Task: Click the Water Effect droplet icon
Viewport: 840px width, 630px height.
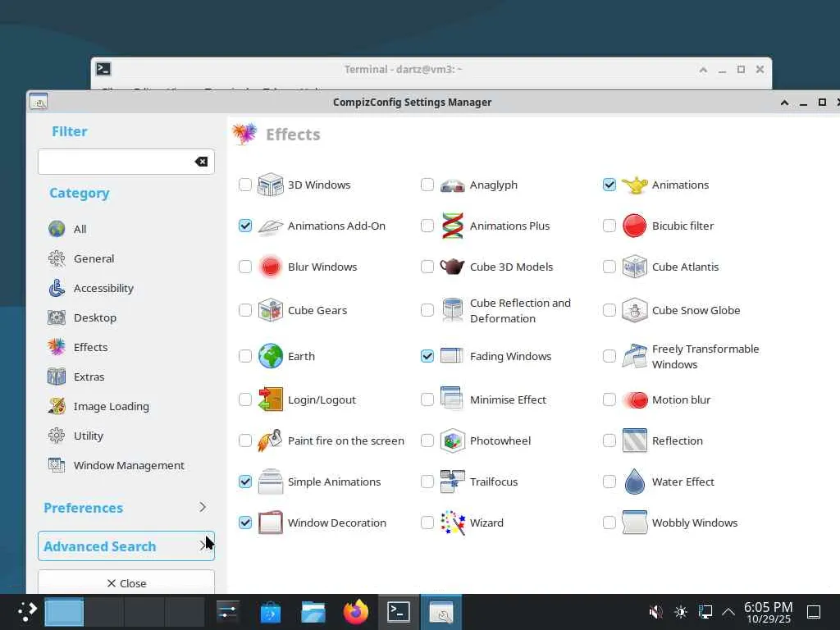Action: coord(634,482)
